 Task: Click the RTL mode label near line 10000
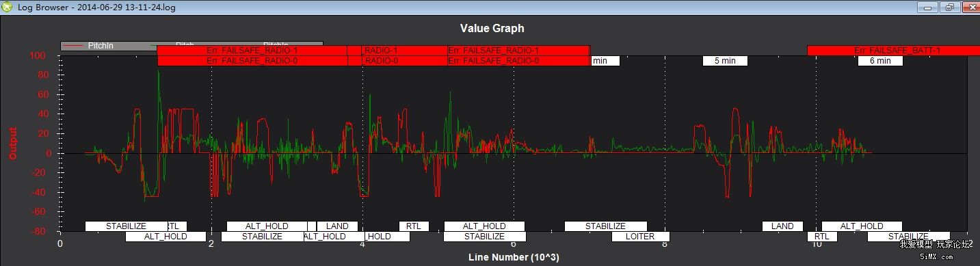tap(822, 237)
